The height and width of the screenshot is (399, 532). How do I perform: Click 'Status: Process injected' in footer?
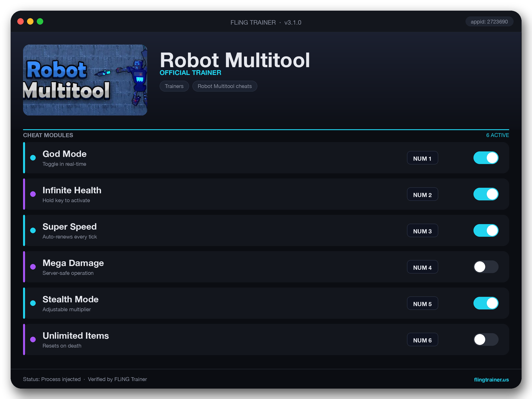(x=52, y=379)
